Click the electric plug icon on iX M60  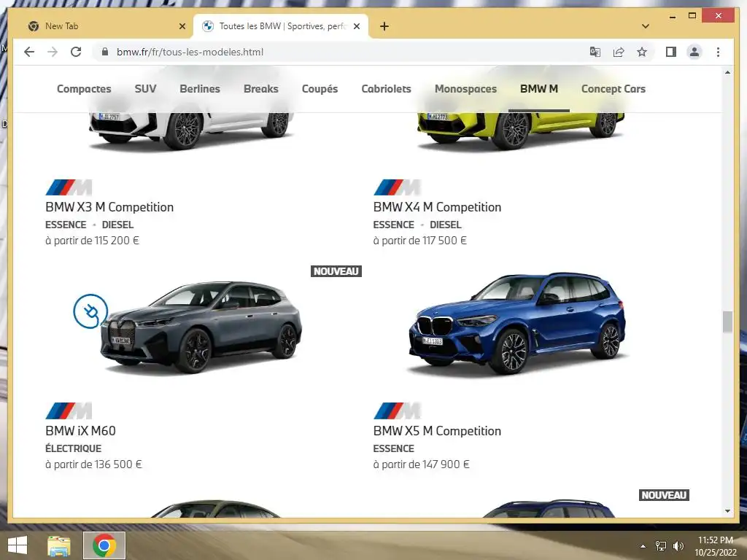(x=90, y=311)
